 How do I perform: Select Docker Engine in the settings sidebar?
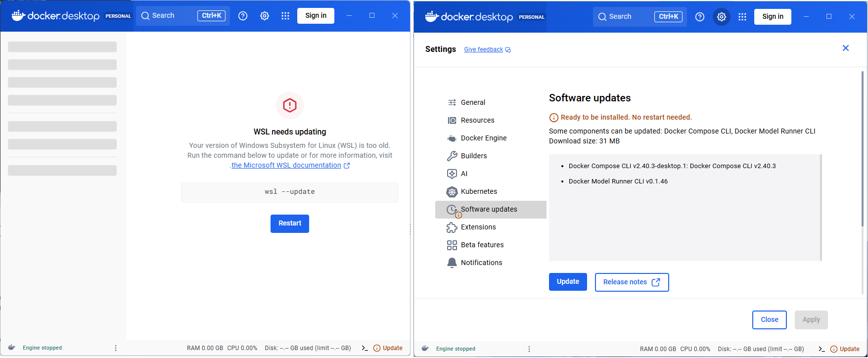pyautogui.click(x=491, y=138)
